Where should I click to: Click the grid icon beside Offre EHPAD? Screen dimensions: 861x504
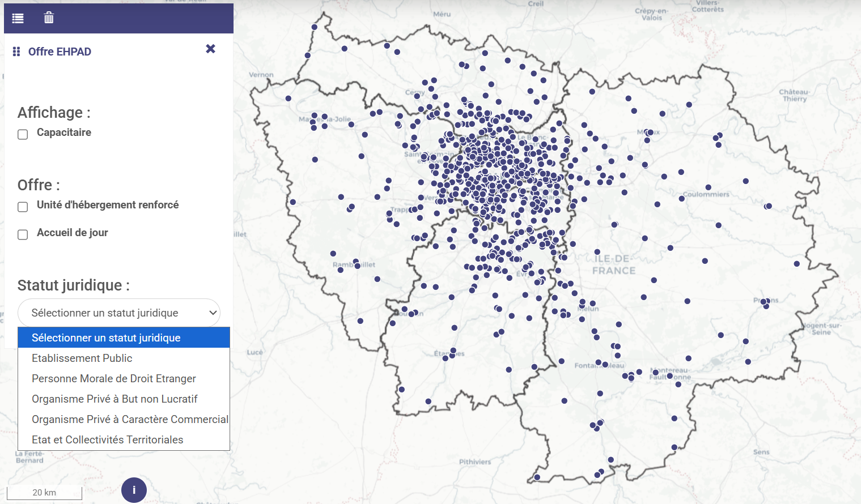point(16,52)
